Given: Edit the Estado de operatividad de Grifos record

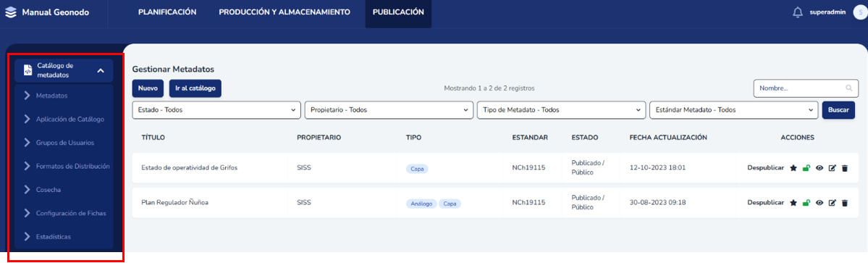Looking at the screenshot, I should [x=832, y=168].
